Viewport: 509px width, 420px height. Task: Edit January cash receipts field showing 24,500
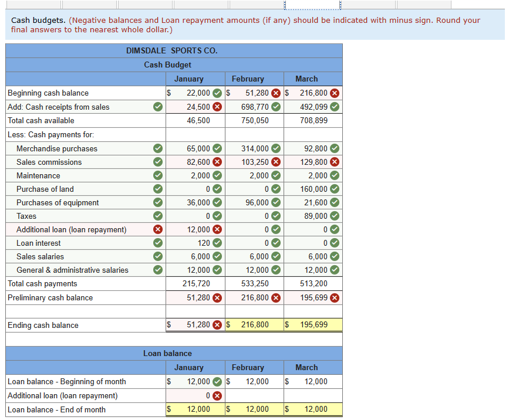(195, 107)
